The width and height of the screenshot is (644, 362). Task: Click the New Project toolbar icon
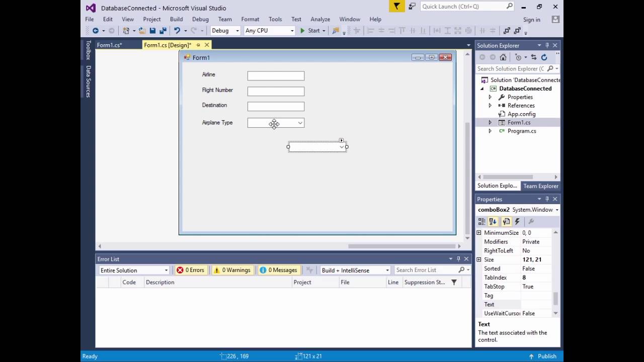[126, 31]
